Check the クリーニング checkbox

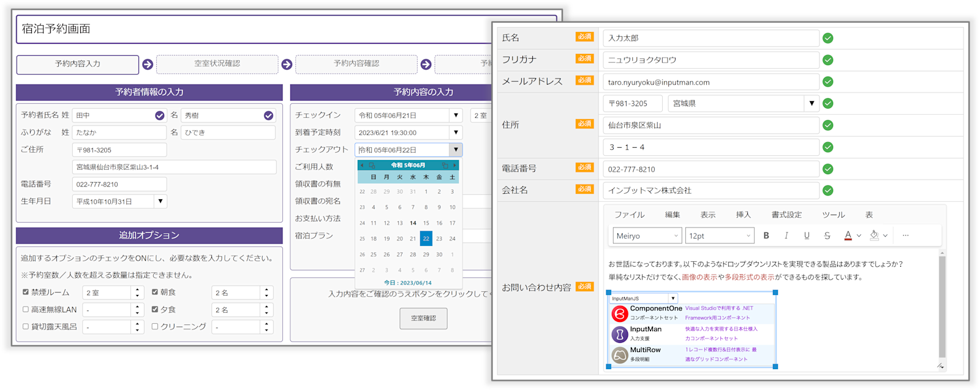[154, 327]
